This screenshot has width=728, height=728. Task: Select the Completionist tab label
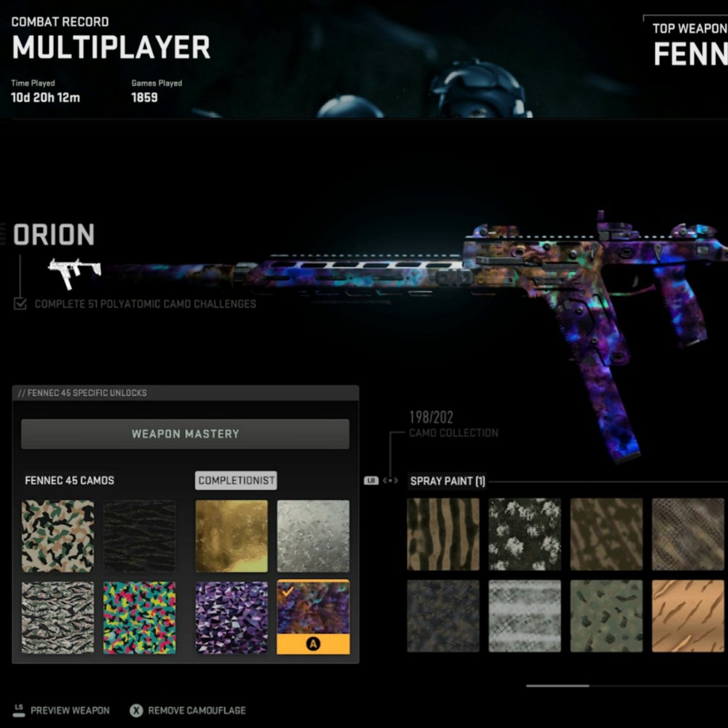tap(236, 480)
